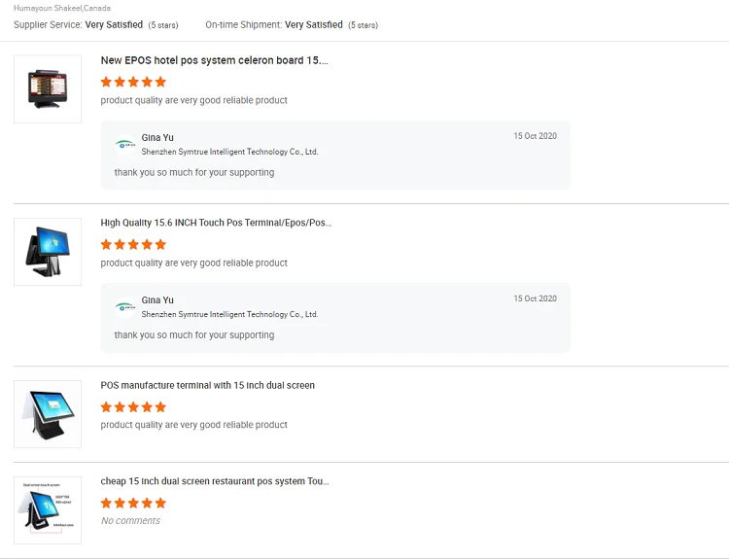Click reviewer name Humayoun Shakeel
729x560 pixels.
tap(47, 8)
